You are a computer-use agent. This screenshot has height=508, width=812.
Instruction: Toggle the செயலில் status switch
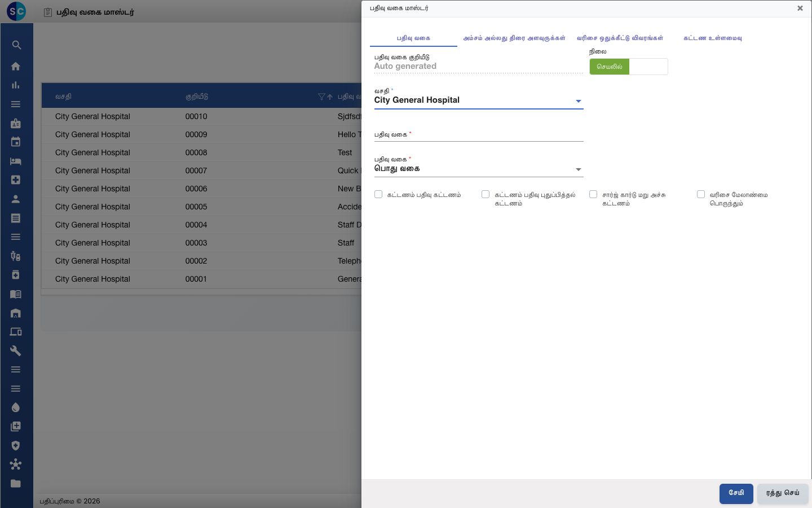tap(629, 67)
